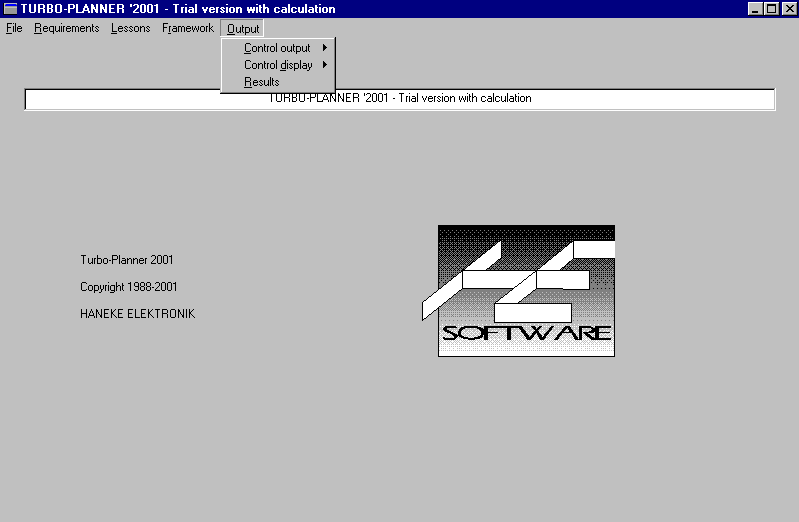Maximize the Turbo-Planner window
The width and height of the screenshot is (799, 522).
point(771,9)
